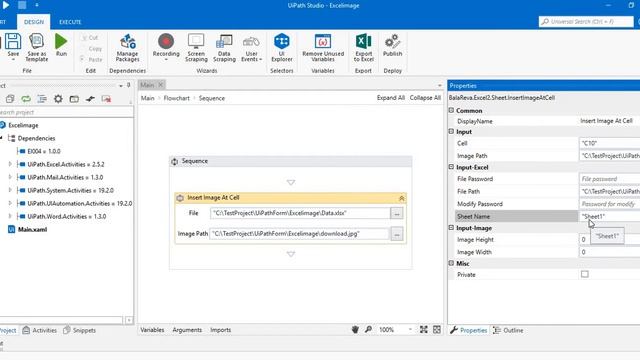The image size is (640, 360).
Task: Click Expand All in designer
Action: 391,98
